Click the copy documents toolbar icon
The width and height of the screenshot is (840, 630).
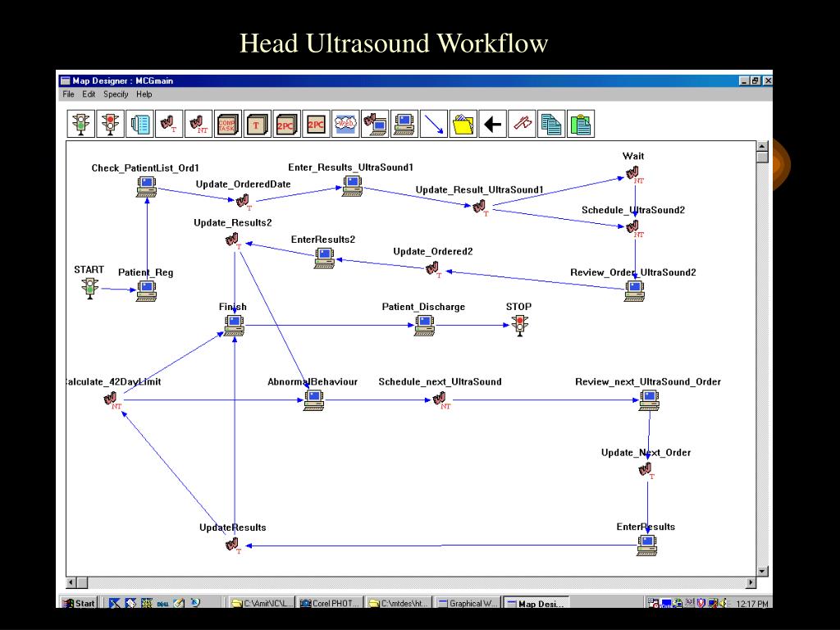pos(551,124)
